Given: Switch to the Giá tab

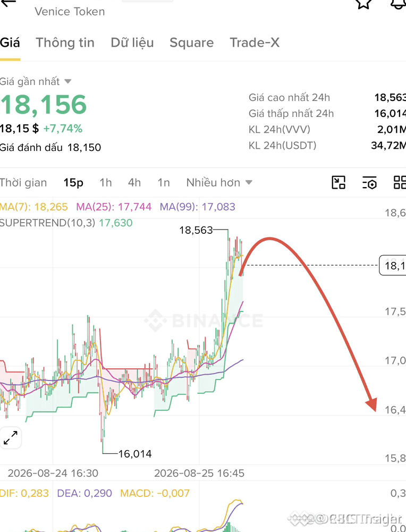Looking at the screenshot, I should (x=10, y=43).
